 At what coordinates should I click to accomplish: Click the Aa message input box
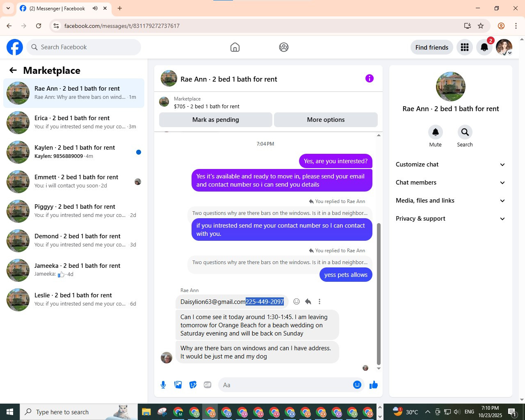click(285, 385)
